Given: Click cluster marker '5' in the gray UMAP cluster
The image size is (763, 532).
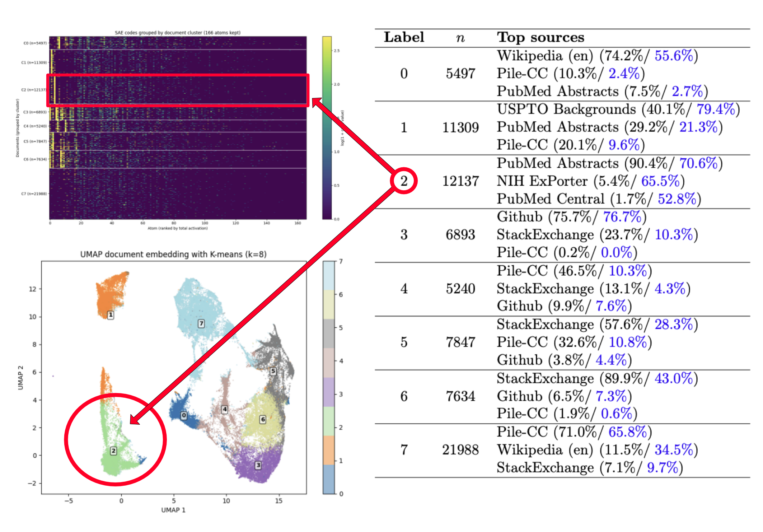Looking at the screenshot, I should click(x=273, y=371).
